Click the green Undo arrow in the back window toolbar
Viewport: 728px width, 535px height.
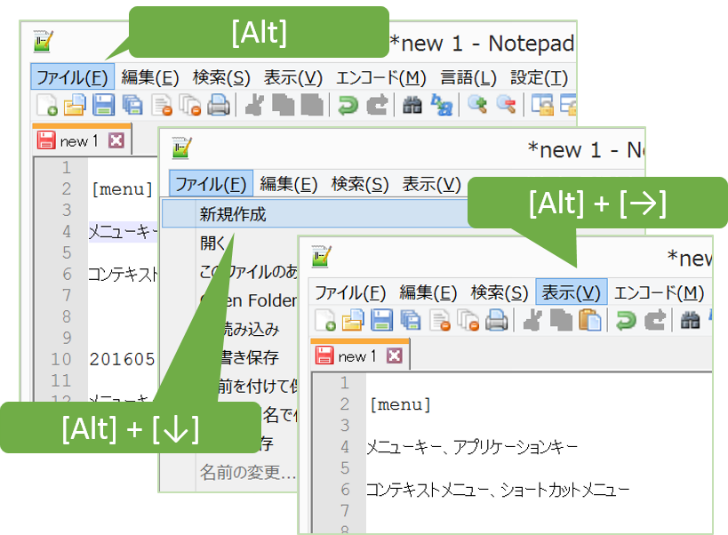coord(348,105)
